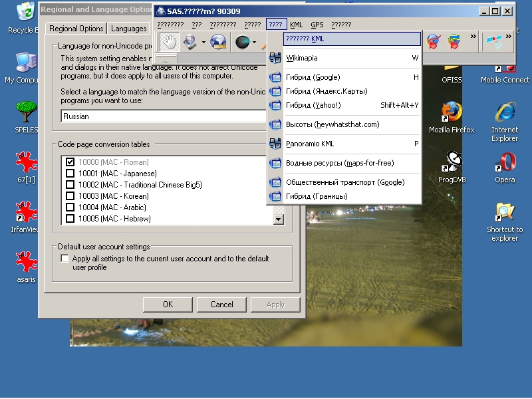532x399 pixels.
Task: Expand dropdown arrow beside dark globe icon
Action: (x=255, y=43)
